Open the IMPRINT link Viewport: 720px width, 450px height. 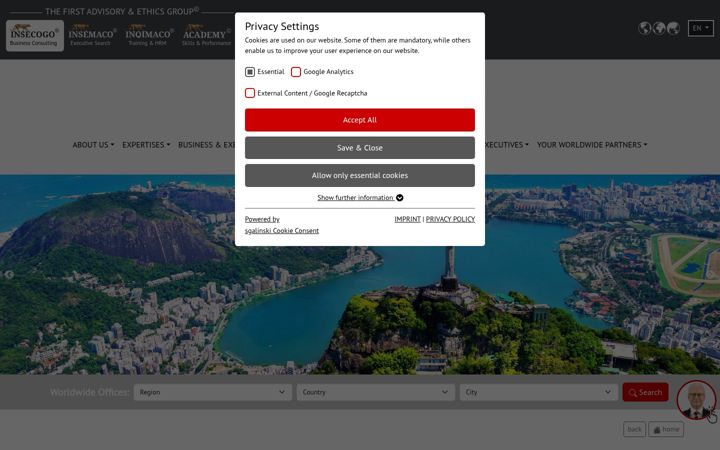(x=407, y=219)
